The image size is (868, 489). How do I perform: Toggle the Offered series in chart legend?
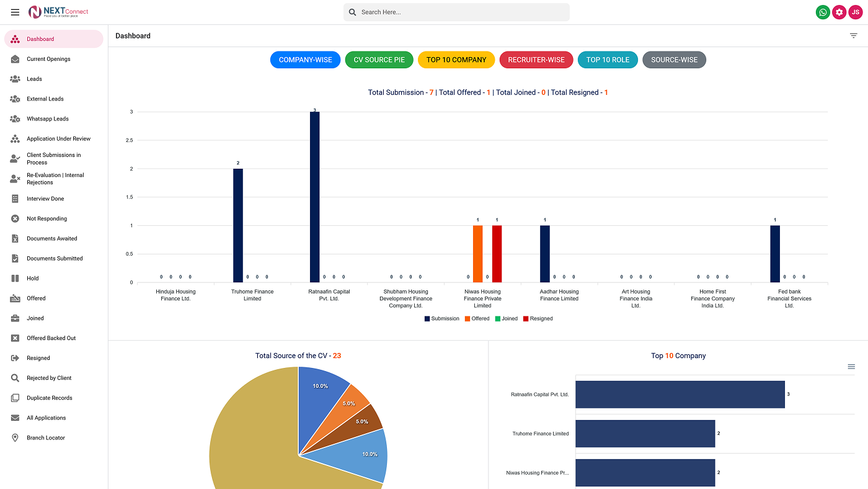click(477, 318)
